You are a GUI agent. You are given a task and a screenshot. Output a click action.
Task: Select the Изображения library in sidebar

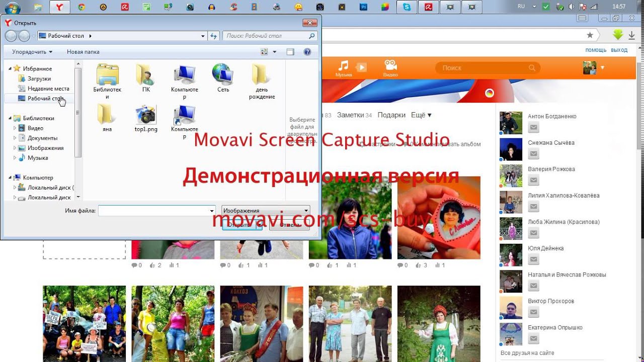tap(45, 148)
